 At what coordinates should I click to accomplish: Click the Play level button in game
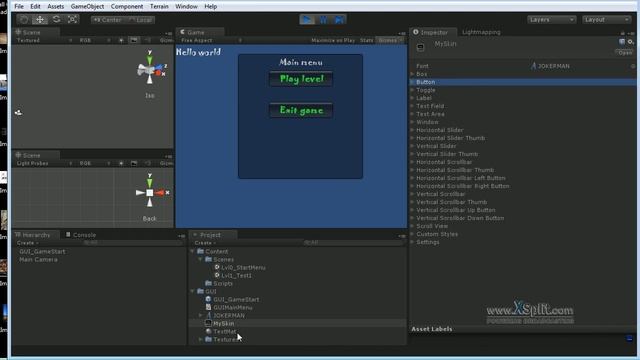(301, 79)
